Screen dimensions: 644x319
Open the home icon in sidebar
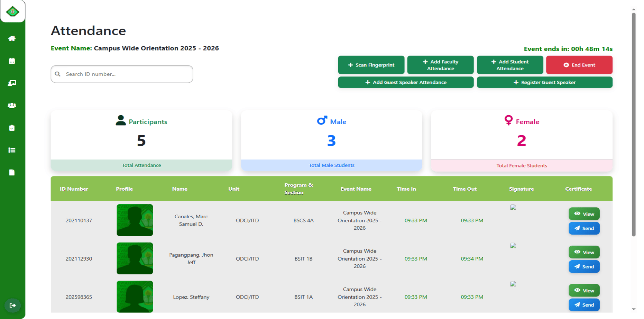12,38
